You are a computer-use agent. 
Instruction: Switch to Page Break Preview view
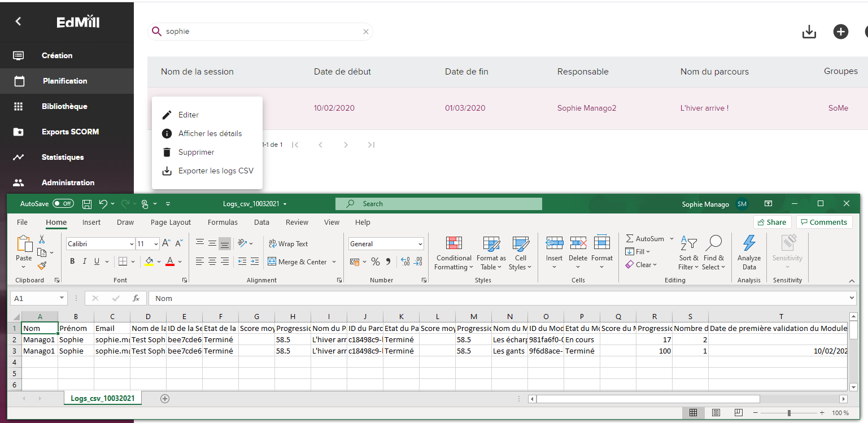[x=739, y=412]
